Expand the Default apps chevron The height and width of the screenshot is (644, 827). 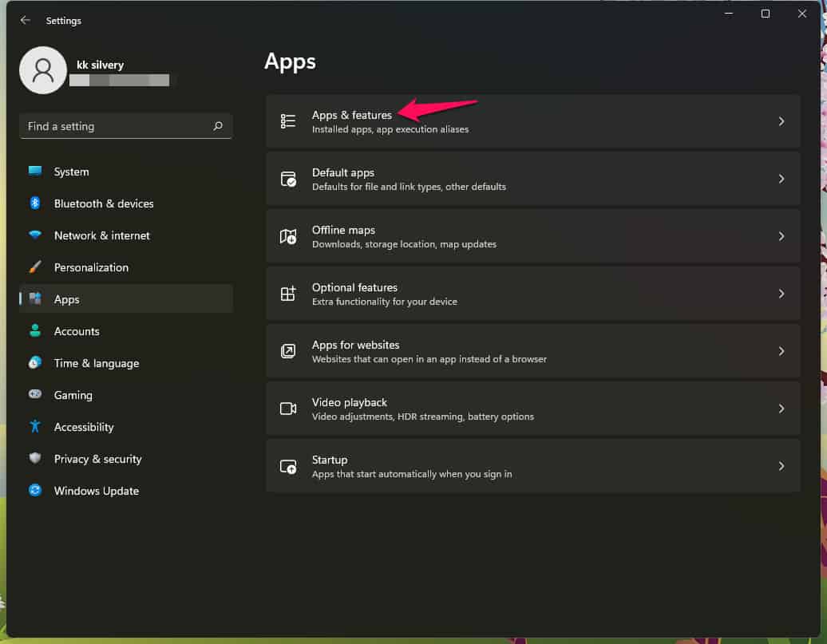pos(781,178)
